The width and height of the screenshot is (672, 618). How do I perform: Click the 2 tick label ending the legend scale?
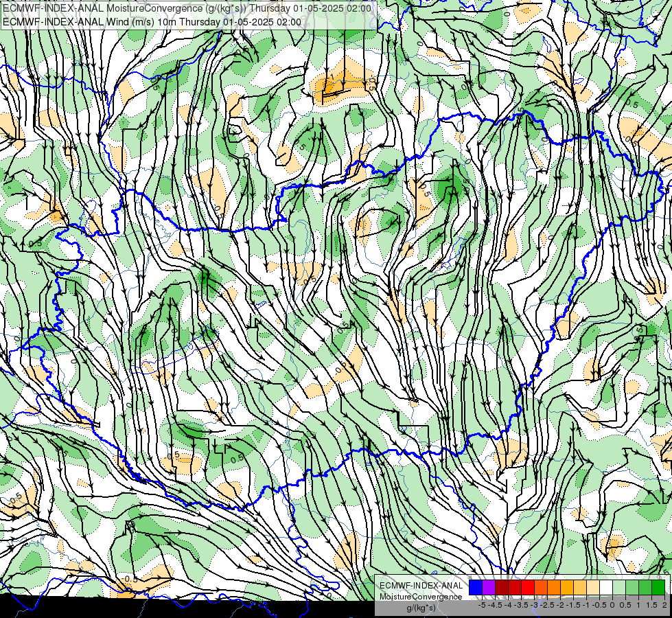click(664, 605)
